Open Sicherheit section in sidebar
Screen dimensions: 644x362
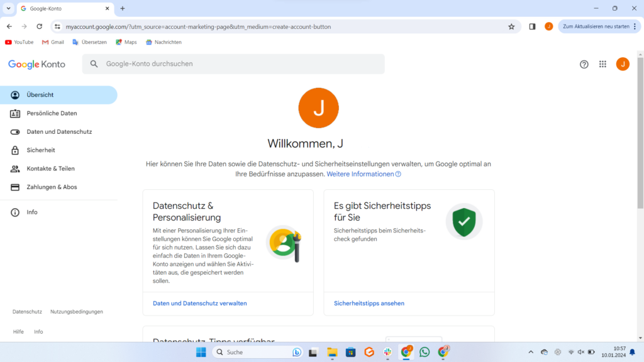pos(41,150)
